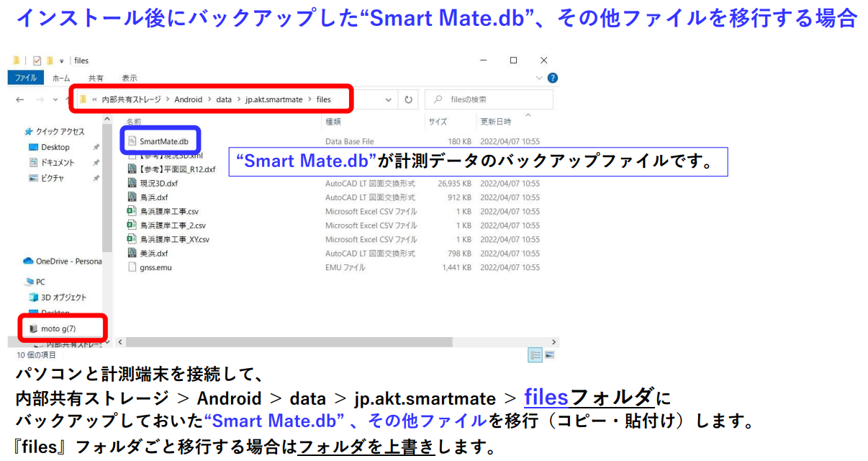
Task: Open address bar history dropdown
Action: click(x=389, y=99)
